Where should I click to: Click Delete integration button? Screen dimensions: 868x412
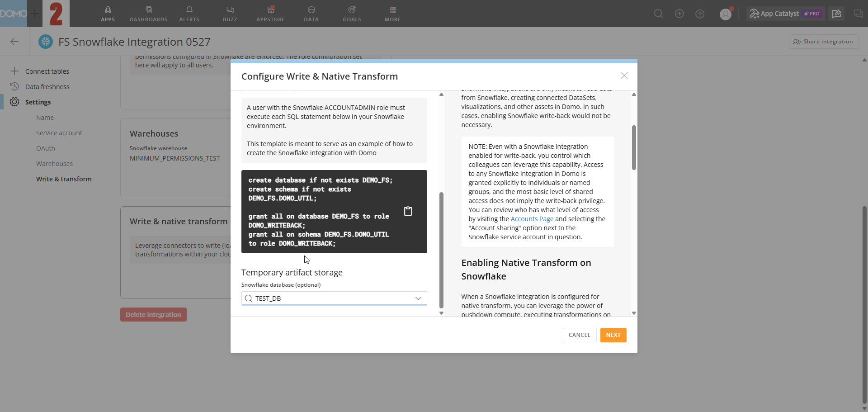pyautogui.click(x=153, y=315)
